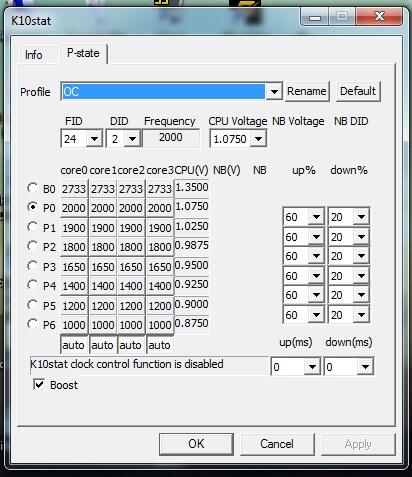Click core1 P5 cell showing 1200
Screen dimensions: 412x477
103,305
